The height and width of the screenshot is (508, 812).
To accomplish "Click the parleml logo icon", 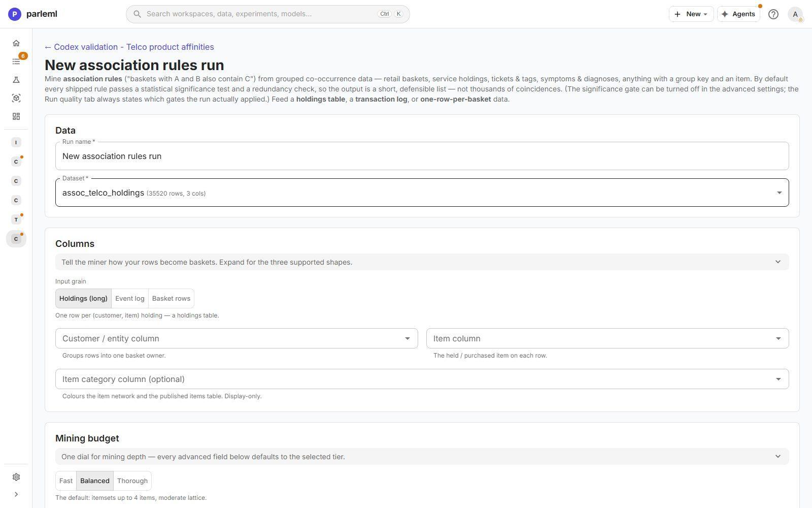I will (15, 14).
